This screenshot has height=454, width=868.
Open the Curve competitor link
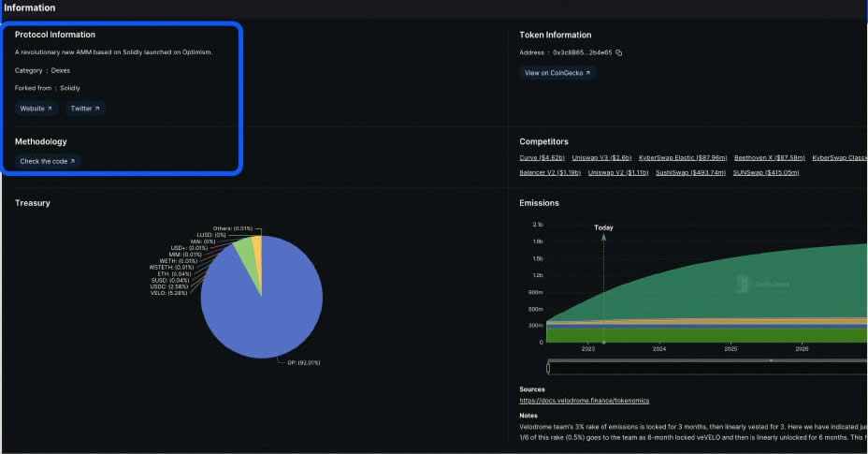(542, 158)
